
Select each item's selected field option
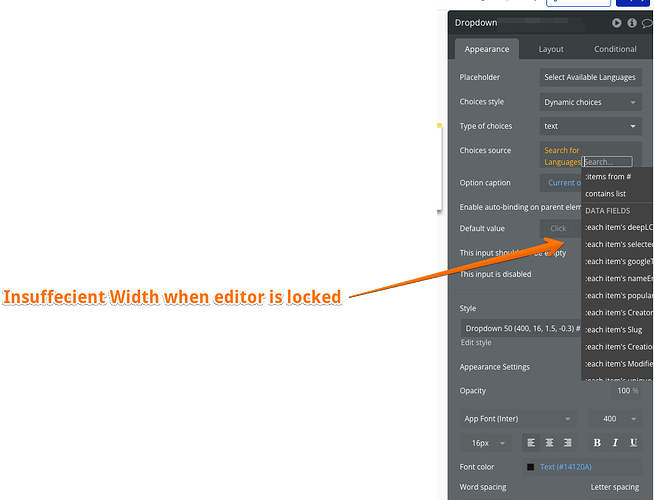[617, 244]
